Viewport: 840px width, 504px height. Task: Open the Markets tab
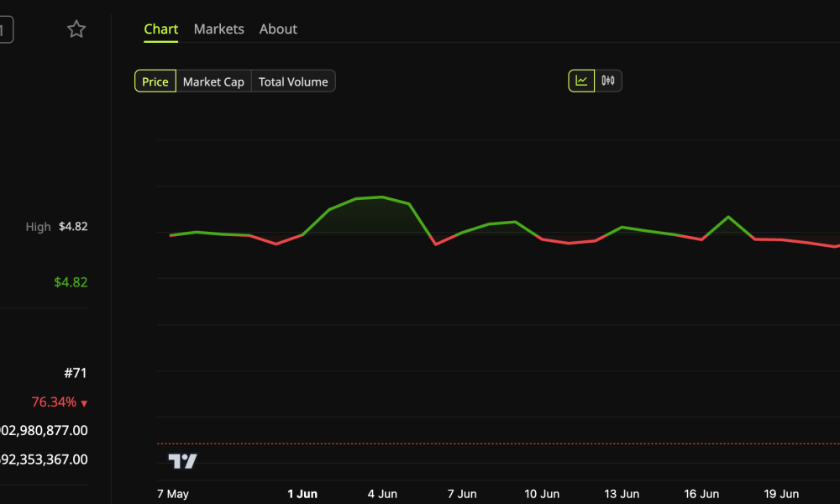[218, 29]
